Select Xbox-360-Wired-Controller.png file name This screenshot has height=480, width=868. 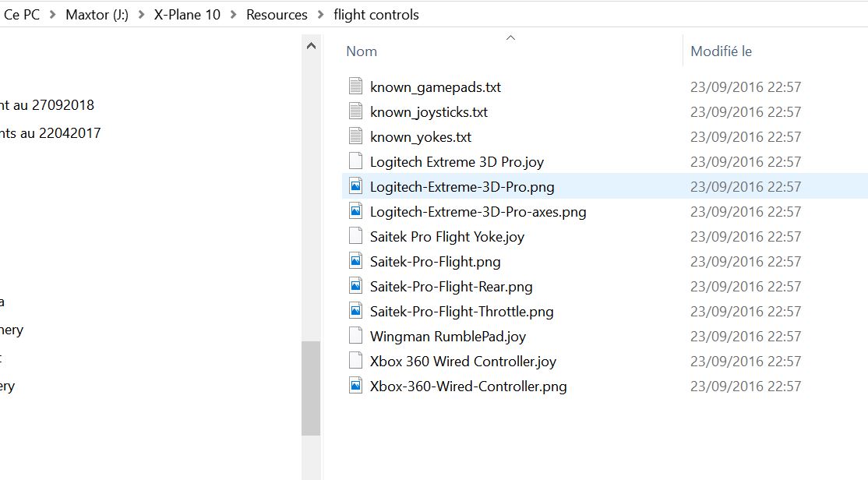click(x=468, y=386)
